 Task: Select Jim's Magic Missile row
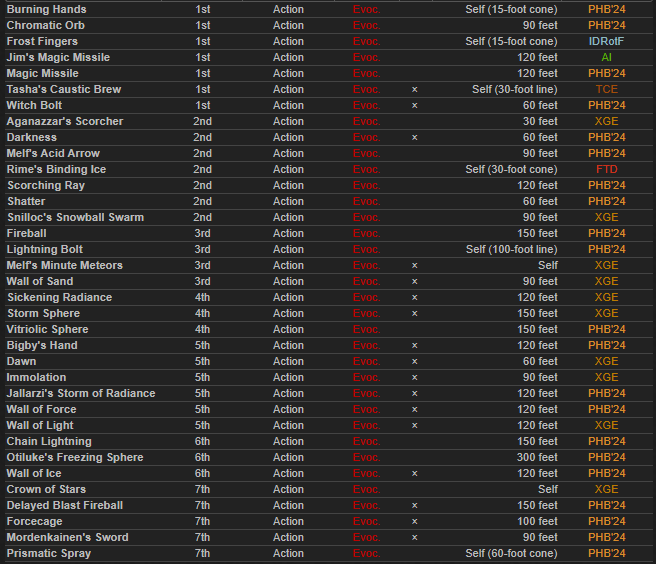[x=328, y=57]
